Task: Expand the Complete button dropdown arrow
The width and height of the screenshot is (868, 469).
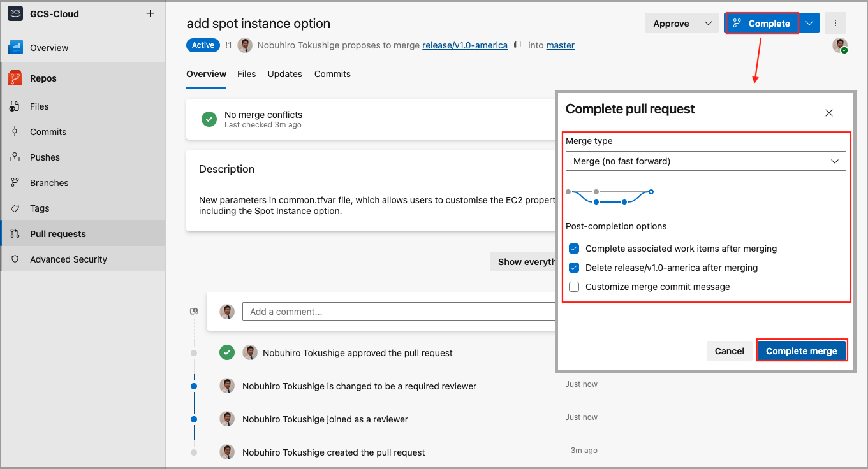Action: [x=809, y=24]
